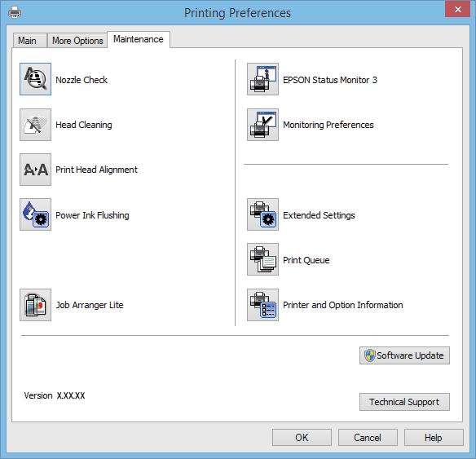
Task: Run the Power Ink Flushing icon
Action: [36, 214]
